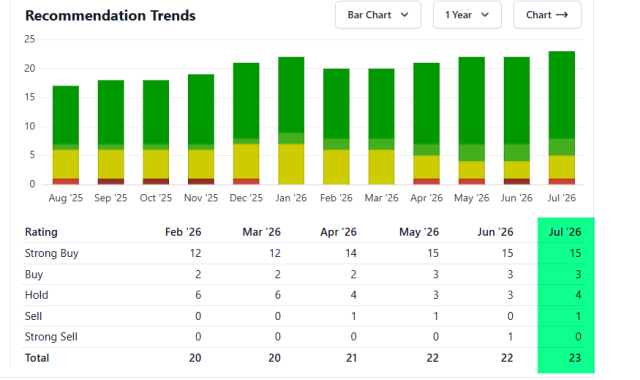
Task: Click the red segment of Apr '26 bar
Action: [427, 181]
